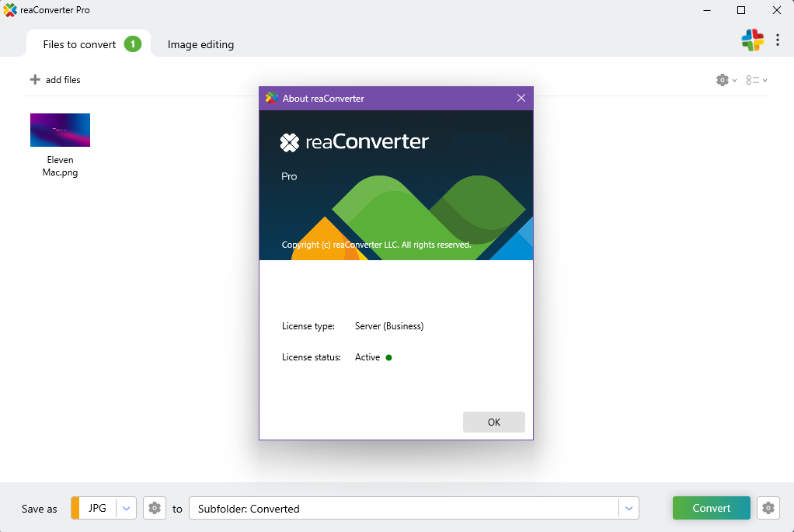Expand the Subfolder: Converted destination dropdown
This screenshot has width=794, height=532.
[629, 508]
